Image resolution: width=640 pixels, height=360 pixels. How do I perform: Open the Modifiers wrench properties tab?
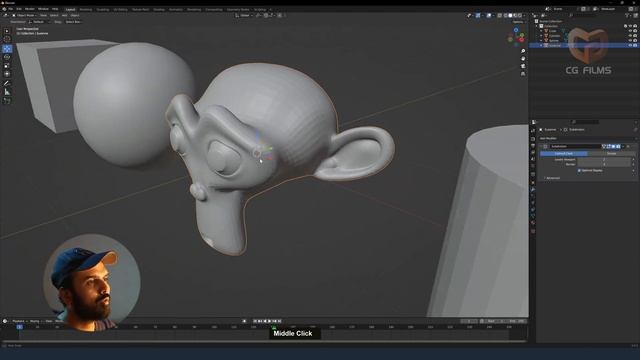(x=533, y=189)
